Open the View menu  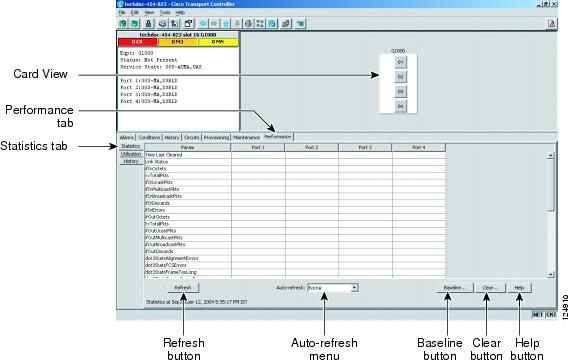(149, 12)
